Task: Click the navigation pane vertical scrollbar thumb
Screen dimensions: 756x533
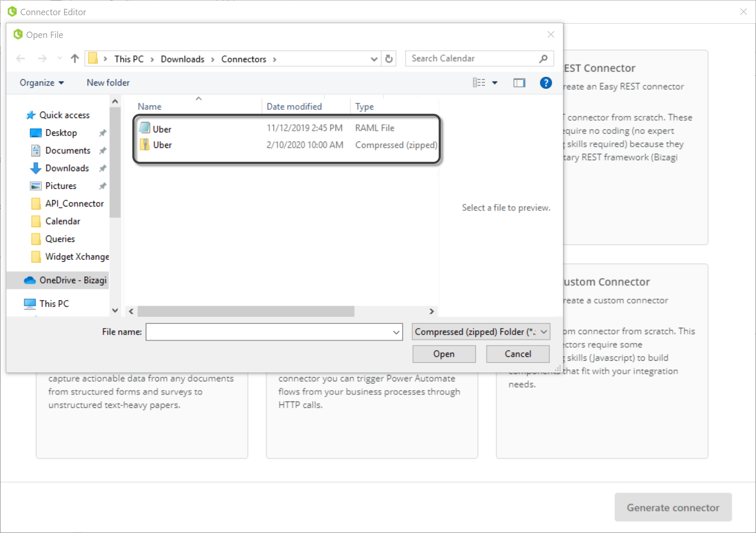Action: coord(115,163)
